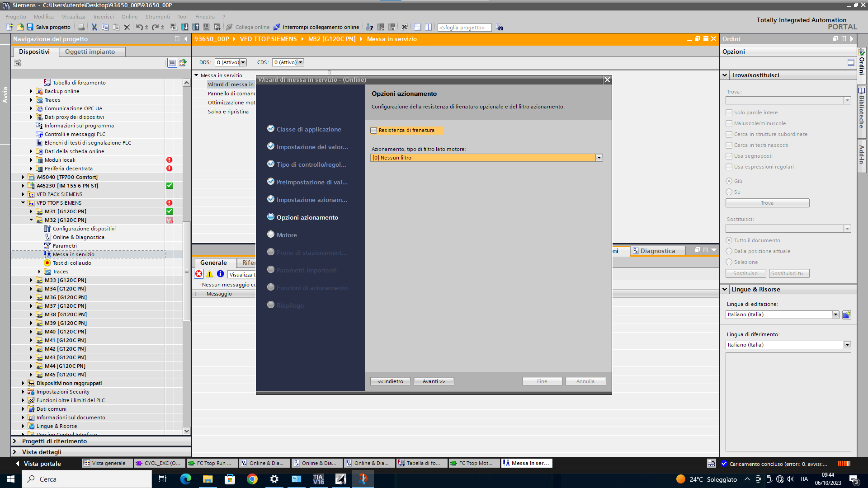
Task: Open TIA V16 taskbar icon
Action: coord(319,479)
